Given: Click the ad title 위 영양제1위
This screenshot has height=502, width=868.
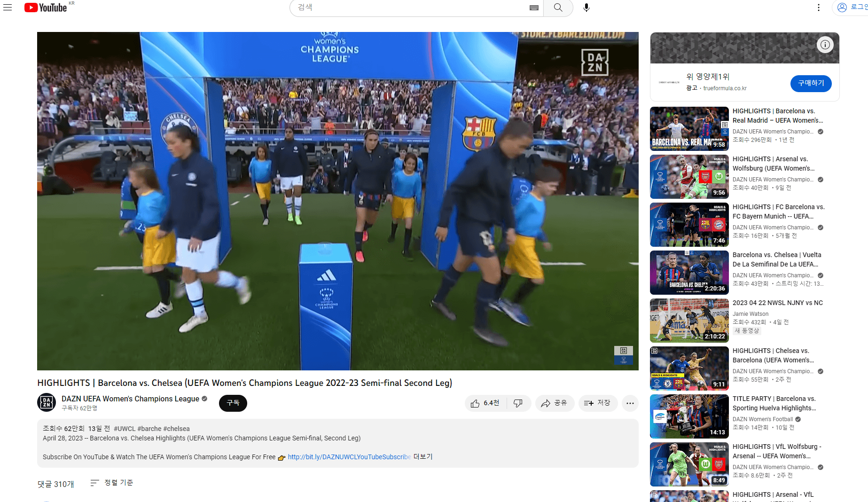Looking at the screenshot, I should (708, 77).
